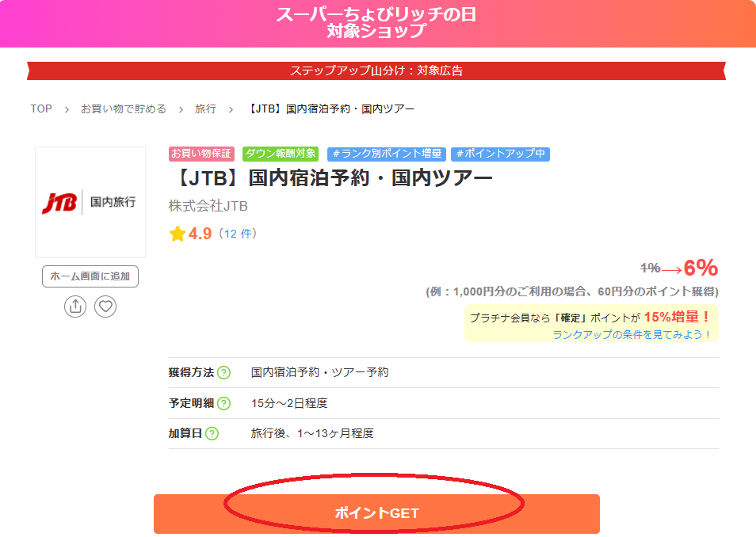Open the 旅行 breadcrumb link
This screenshot has height=537, width=756.
click(205, 109)
